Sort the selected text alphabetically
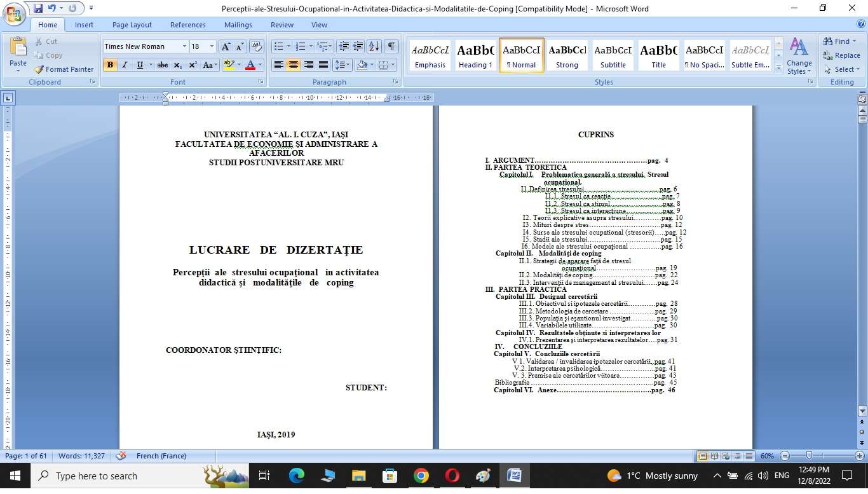868x494 pixels. tap(374, 46)
